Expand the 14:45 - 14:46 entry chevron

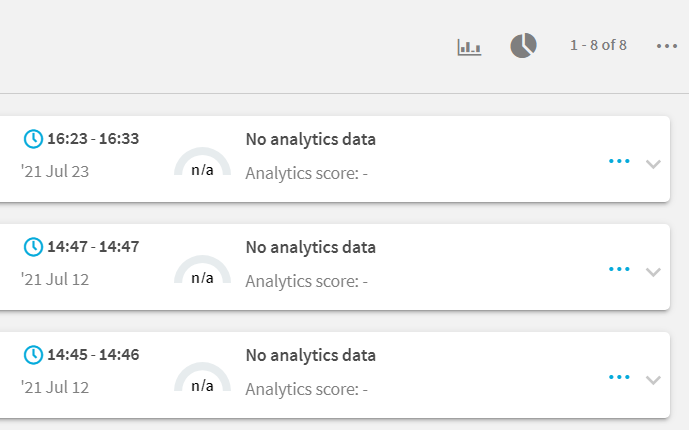point(653,380)
